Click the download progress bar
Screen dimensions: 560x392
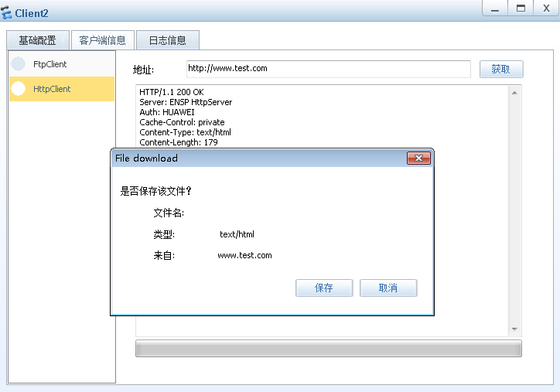pyautogui.click(x=329, y=349)
